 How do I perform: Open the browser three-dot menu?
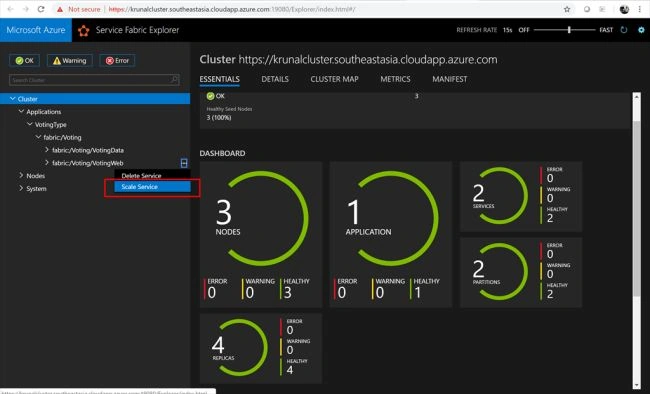pos(640,9)
